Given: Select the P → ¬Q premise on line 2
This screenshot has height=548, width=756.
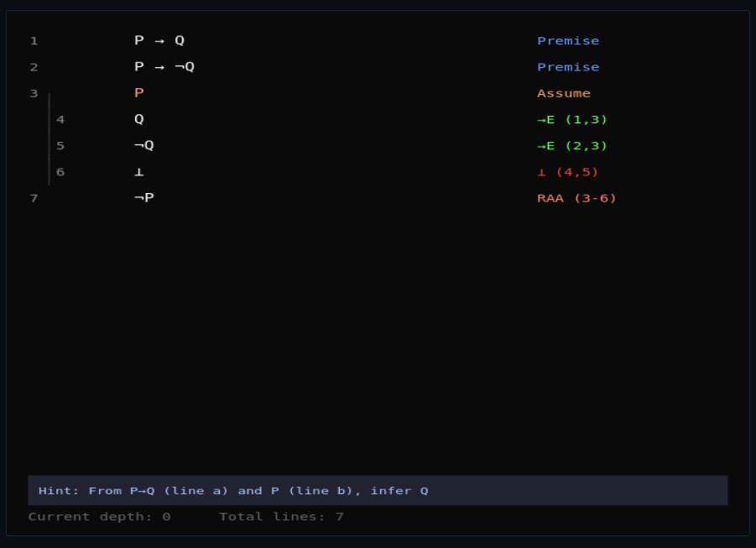Looking at the screenshot, I should tap(164, 66).
